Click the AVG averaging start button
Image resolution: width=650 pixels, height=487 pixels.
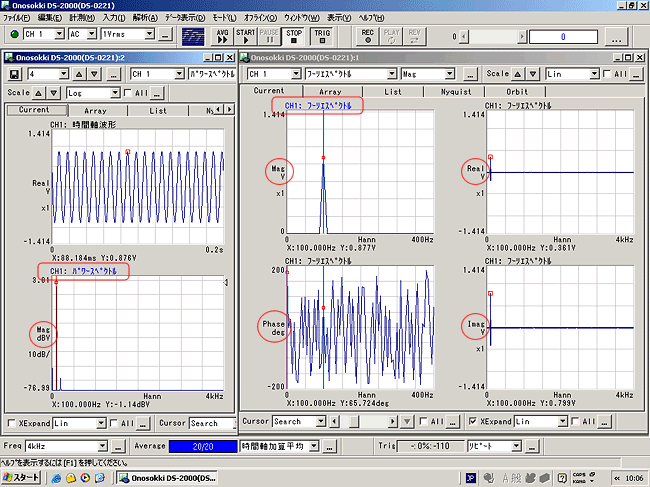(x=222, y=36)
